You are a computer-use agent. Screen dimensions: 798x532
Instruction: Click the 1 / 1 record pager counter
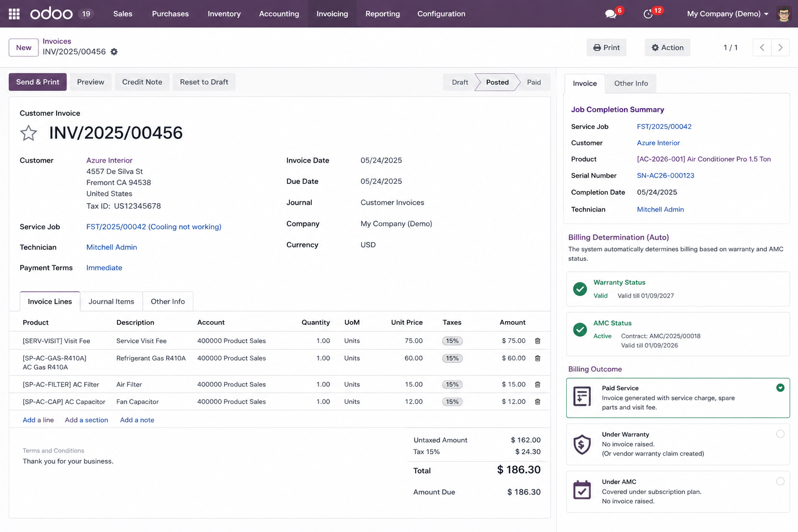(x=730, y=47)
